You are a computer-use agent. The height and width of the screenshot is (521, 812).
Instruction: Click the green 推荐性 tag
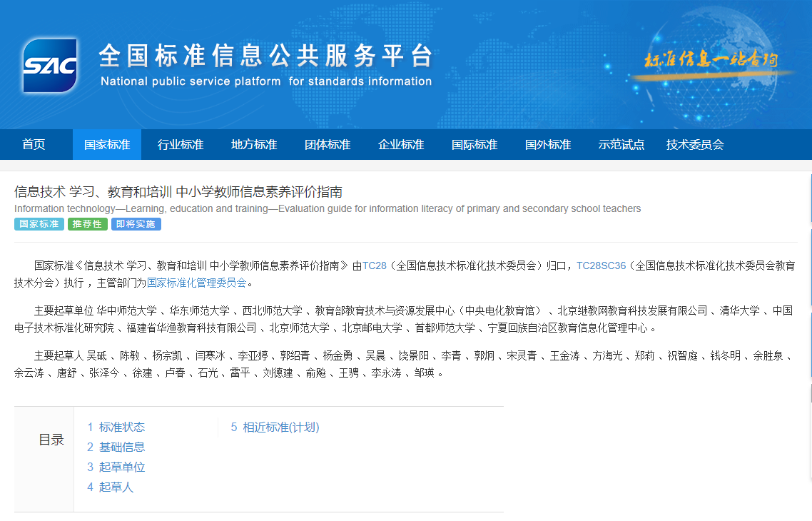[x=88, y=224]
